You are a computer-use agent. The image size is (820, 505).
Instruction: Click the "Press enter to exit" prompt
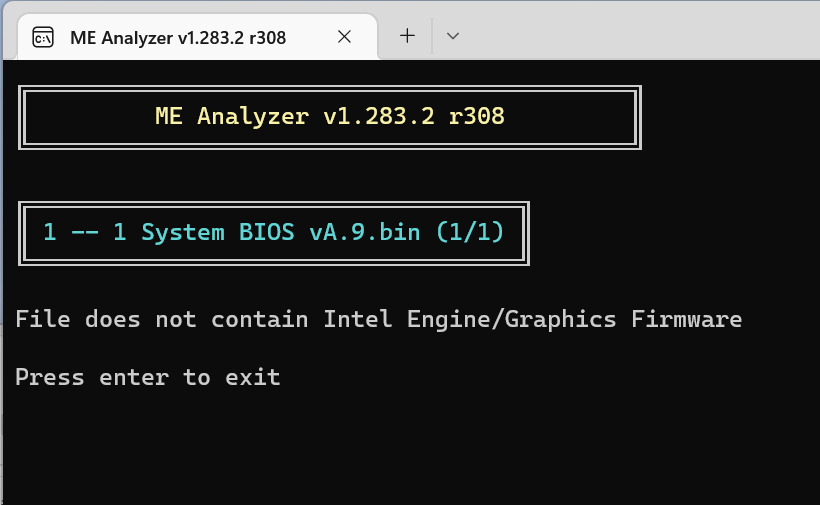(148, 377)
